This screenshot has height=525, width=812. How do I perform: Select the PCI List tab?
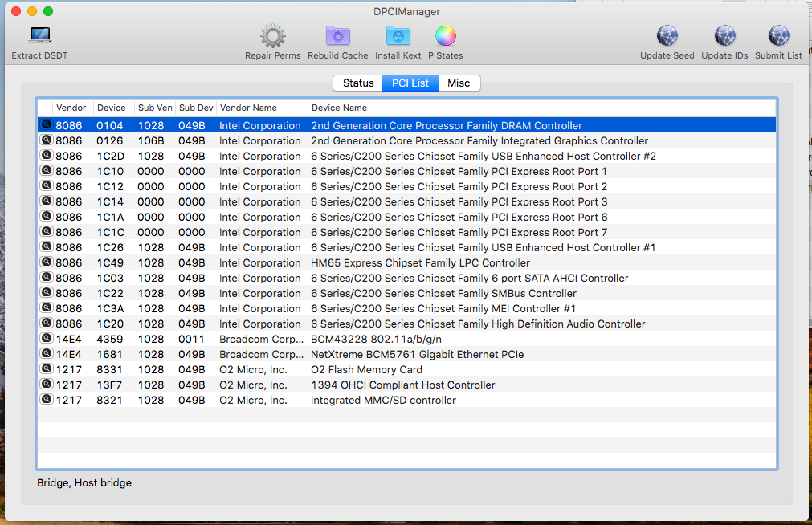pos(410,83)
